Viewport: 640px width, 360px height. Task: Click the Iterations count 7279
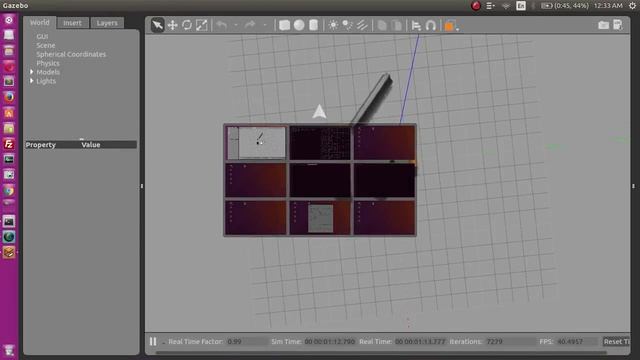tap(495, 341)
